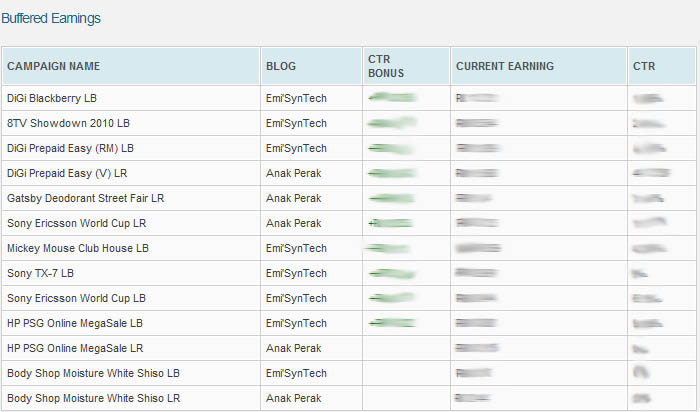
Task: Click the blurred CTR value for Body Shop Shiso LB
Action: (641, 372)
